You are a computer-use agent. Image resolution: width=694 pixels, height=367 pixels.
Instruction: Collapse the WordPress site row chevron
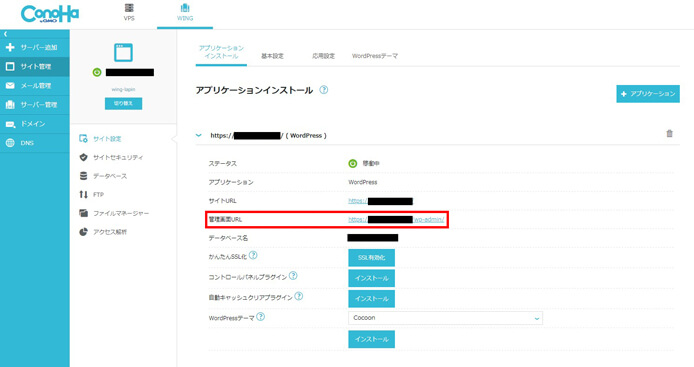pyautogui.click(x=199, y=135)
